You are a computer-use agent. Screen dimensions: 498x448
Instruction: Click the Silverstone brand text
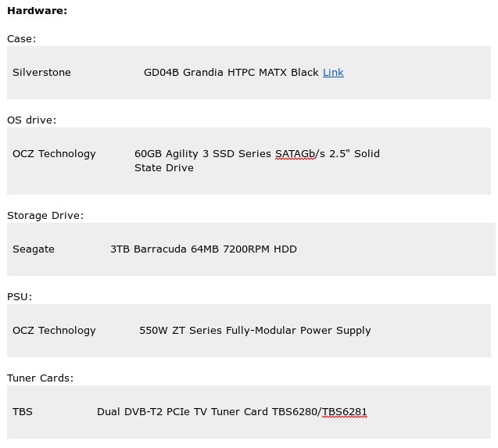click(41, 73)
